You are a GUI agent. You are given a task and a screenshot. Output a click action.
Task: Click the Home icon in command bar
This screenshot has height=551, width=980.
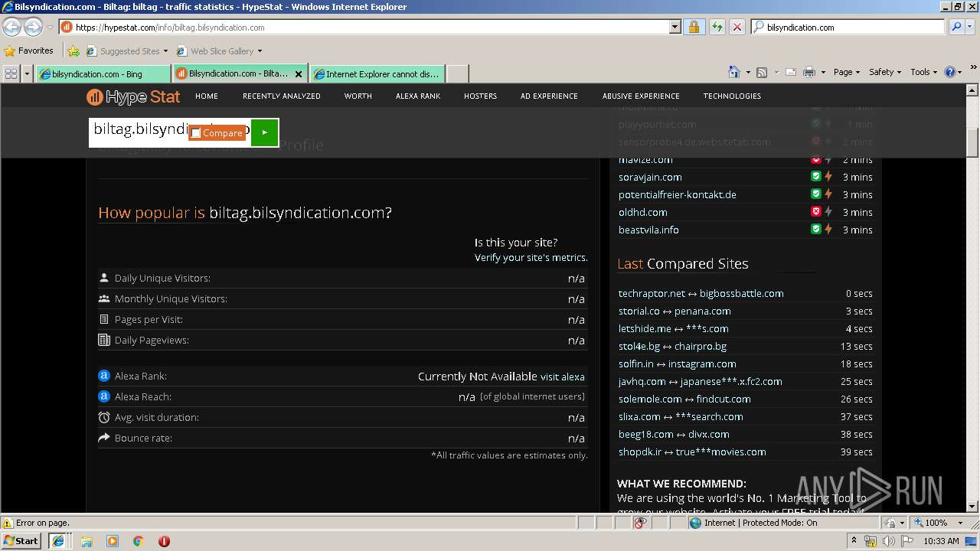click(x=733, y=72)
